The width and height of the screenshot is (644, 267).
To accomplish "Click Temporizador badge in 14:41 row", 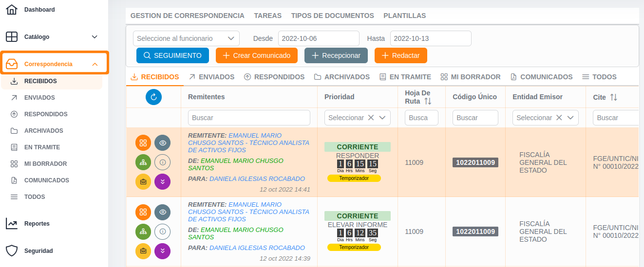I will (354, 178).
